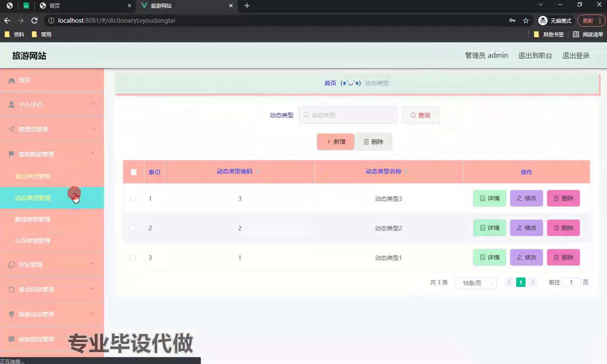Viewport: 607px width, 364px height.
Task: Click the previous page arrow in pagination
Action: click(x=509, y=282)
